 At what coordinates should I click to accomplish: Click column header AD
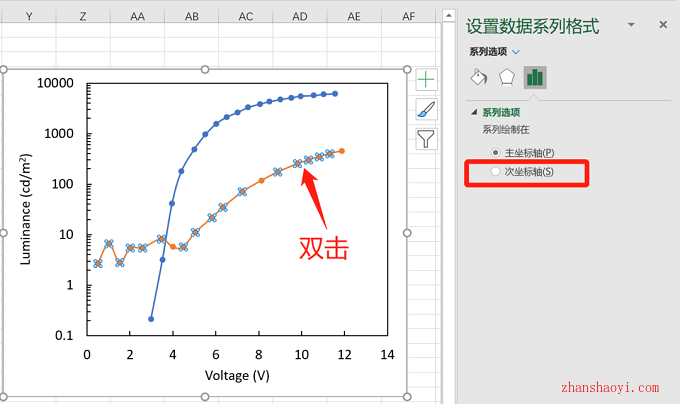(x=300, y=16)
